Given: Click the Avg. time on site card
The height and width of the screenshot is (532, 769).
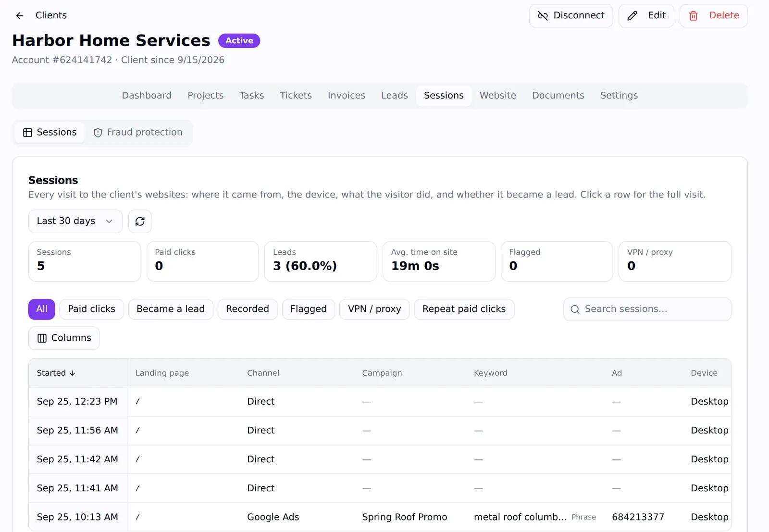Looking at the screenshot, I should pyautogui.click(x=439, y=261).
